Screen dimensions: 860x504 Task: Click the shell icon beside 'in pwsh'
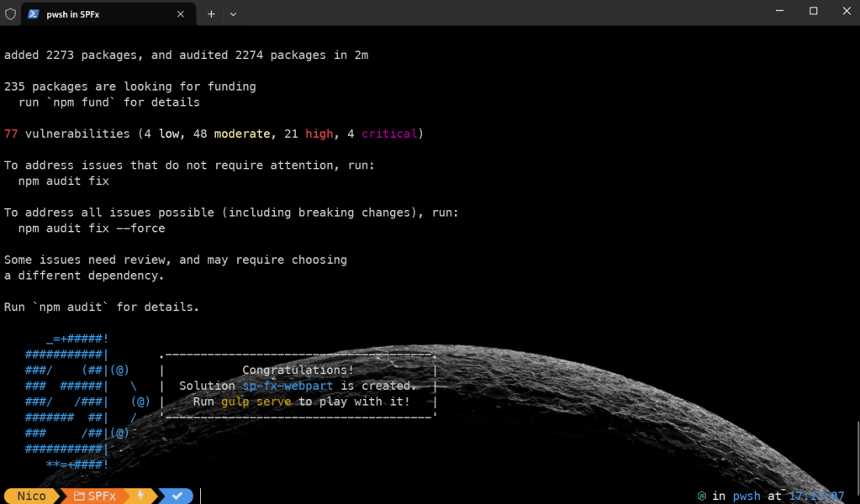tap(701, 496)
